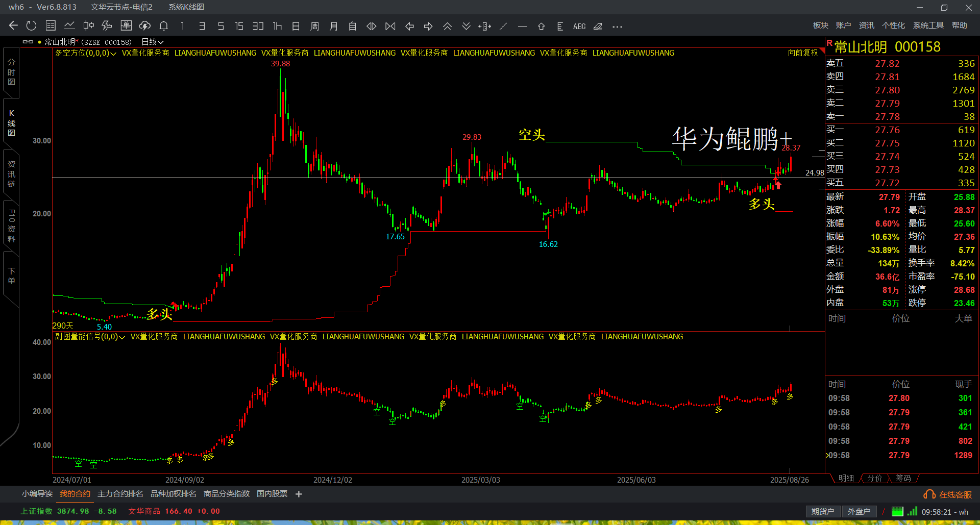Click the expand K-line horizontally icon
Viewport: 980px width, 525px height.
[x=372, y=26]
